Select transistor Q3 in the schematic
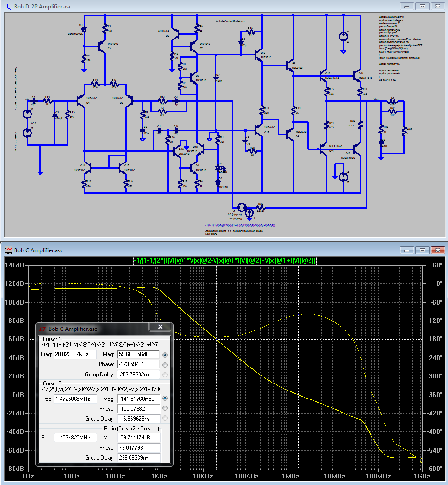The image size is (448, 485). click(x=102, y=46)
